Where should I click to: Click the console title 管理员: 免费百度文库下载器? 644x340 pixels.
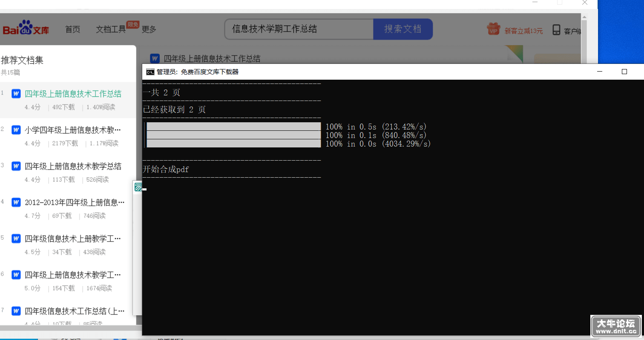198,72
